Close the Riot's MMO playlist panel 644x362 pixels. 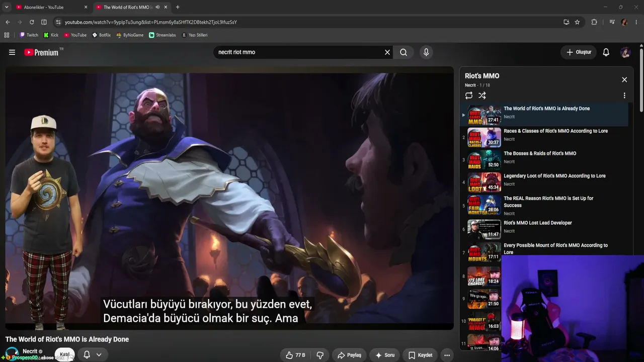point(624,79)
